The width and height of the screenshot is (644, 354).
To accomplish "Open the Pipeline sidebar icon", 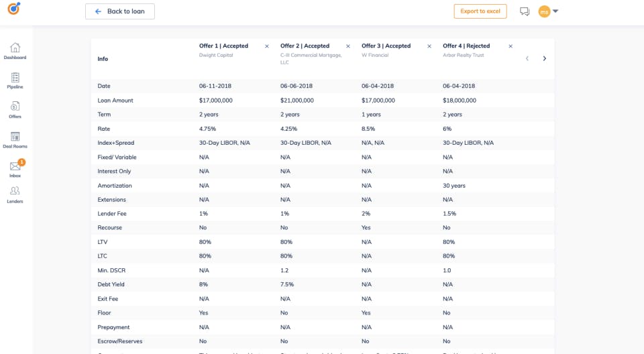I will click(15, 77).
